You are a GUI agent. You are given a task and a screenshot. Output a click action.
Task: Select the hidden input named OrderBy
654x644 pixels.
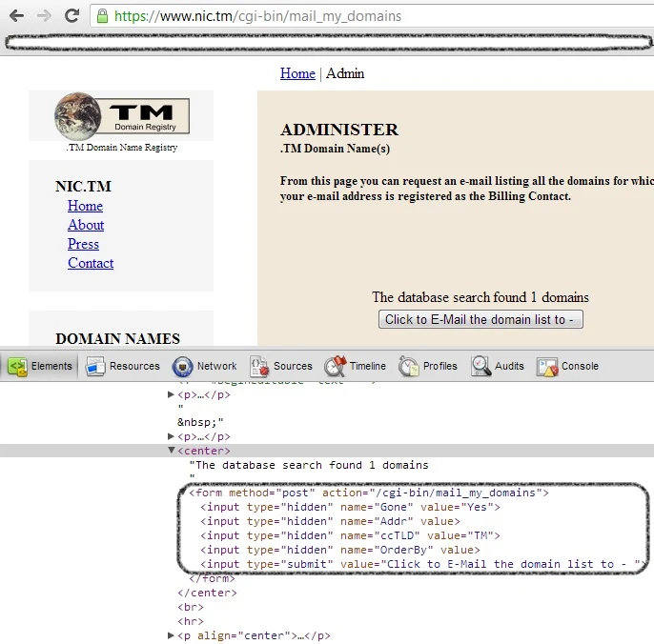(340, 550)
